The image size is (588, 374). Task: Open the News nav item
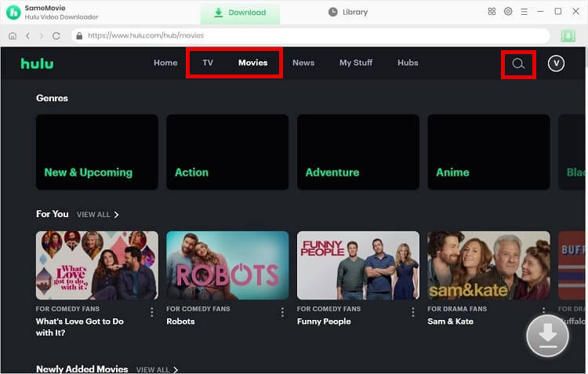click(x=303, y=63)
